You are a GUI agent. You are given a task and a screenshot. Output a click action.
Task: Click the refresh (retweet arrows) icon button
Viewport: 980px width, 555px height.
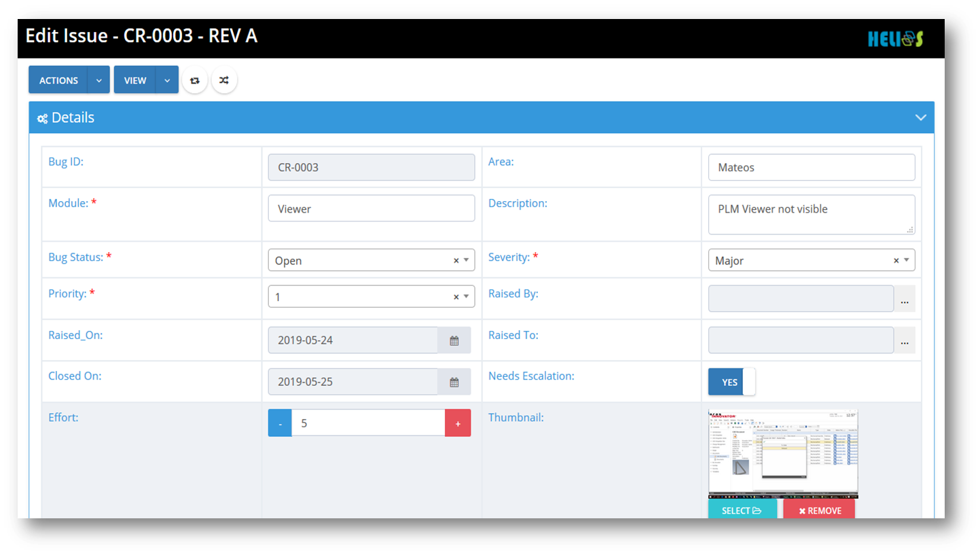pyautogui.click(x=194, y=80)
